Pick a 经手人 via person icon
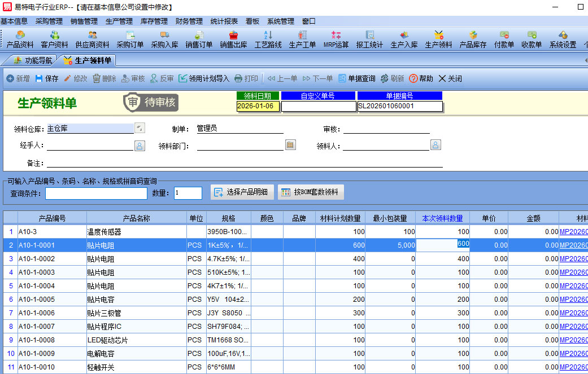The image size is (588, 374). 140,146
